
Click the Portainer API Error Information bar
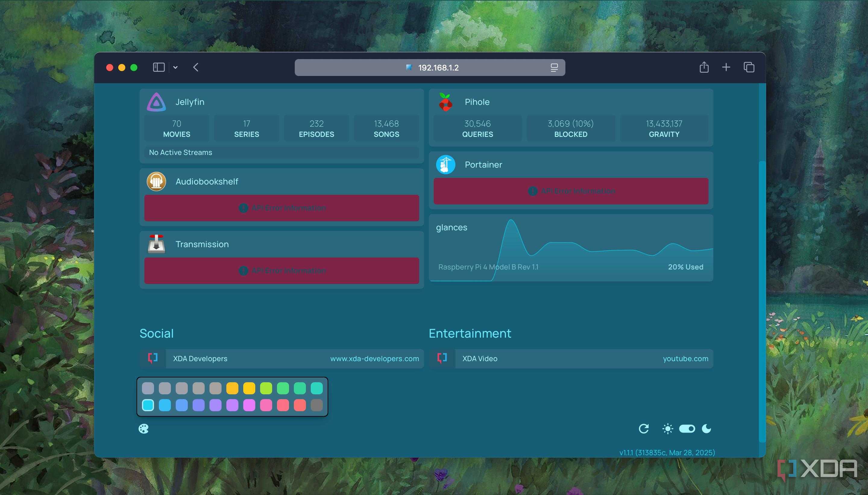point(571,191)
